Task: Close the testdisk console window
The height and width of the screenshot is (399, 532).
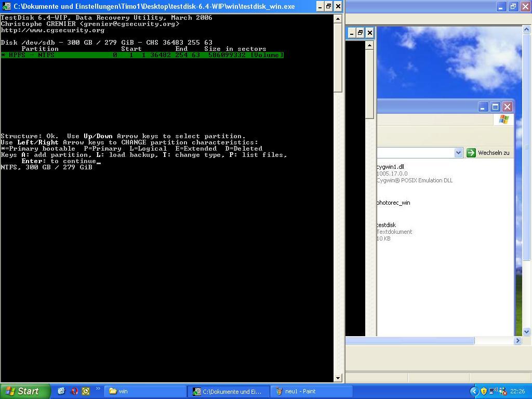Action: (338, 6)
